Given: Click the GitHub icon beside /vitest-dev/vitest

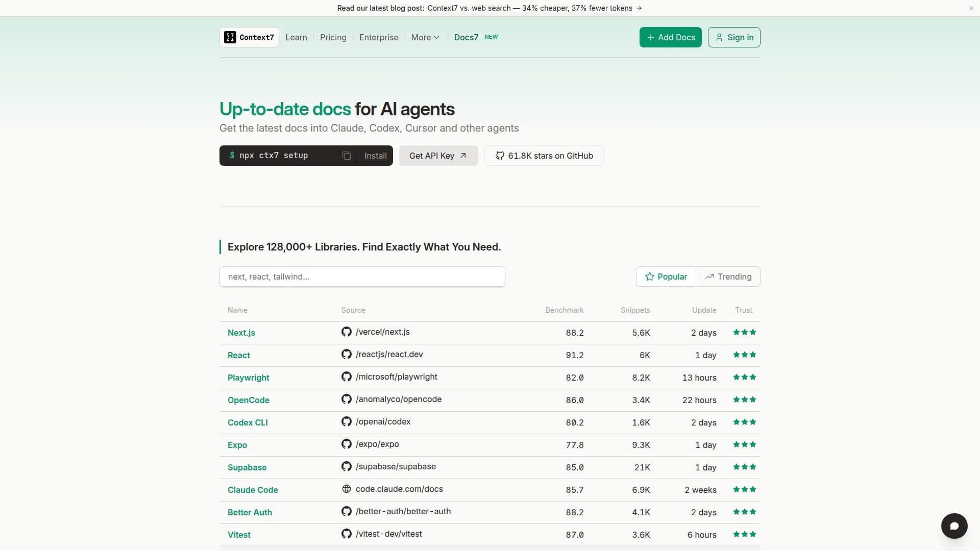Looking at the screenshot, I should tap(347, 534).
